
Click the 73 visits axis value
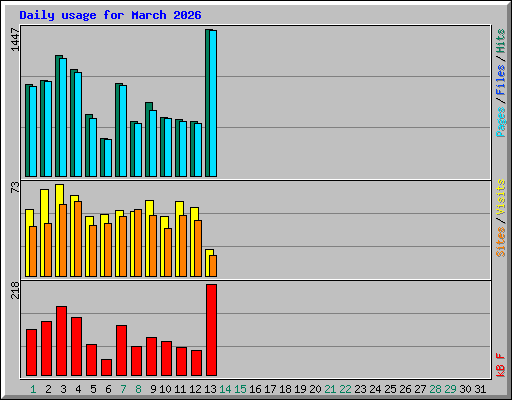coord(15,187)
